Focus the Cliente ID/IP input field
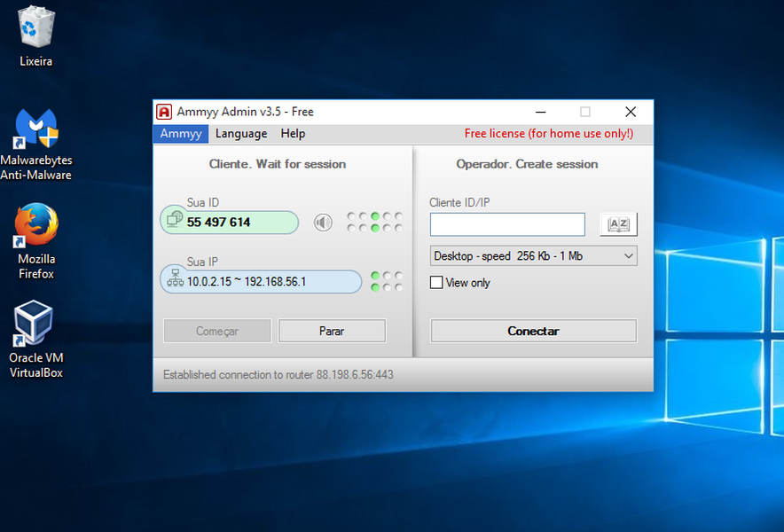 507,224
